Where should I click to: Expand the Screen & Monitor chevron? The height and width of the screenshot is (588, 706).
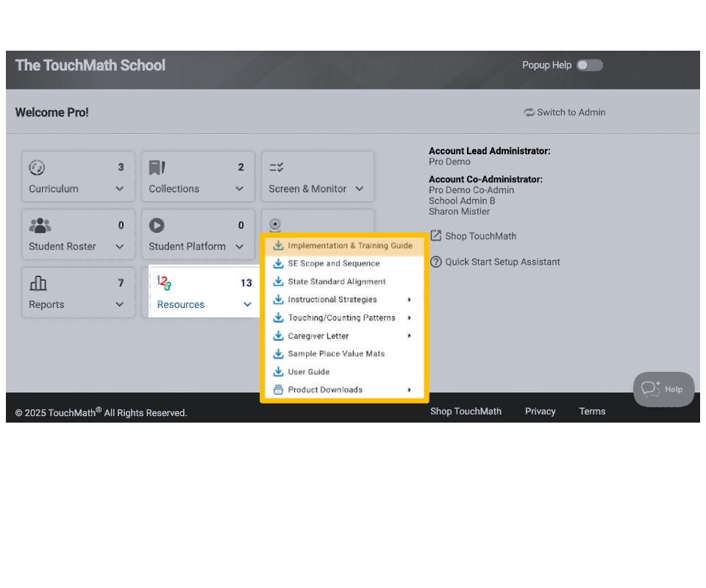(x=360, y=188)
